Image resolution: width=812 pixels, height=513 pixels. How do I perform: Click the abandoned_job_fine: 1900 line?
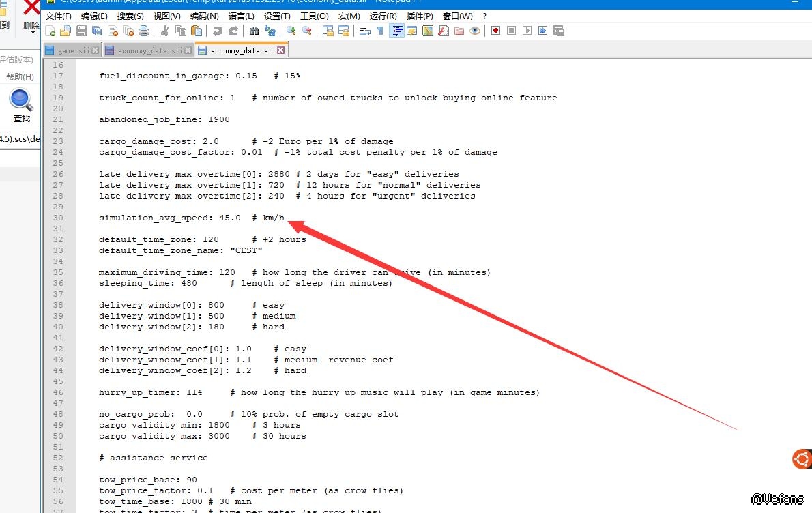(164, 119)
